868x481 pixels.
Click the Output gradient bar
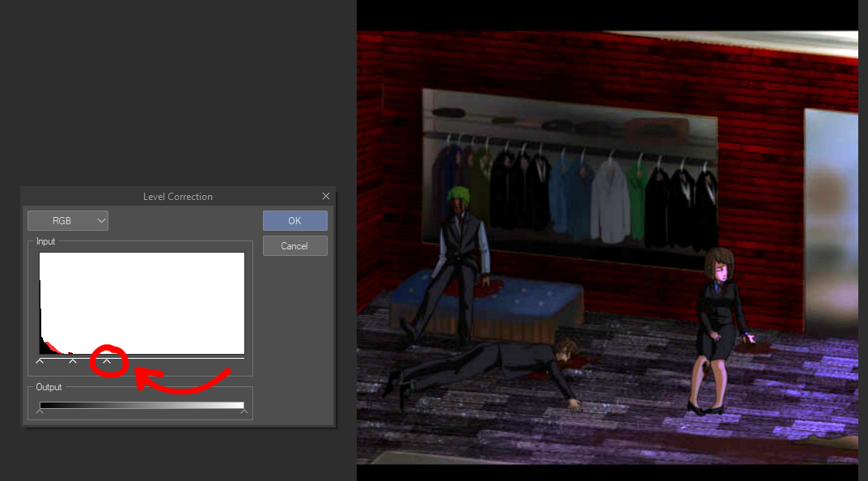click(x=142, y=405)
